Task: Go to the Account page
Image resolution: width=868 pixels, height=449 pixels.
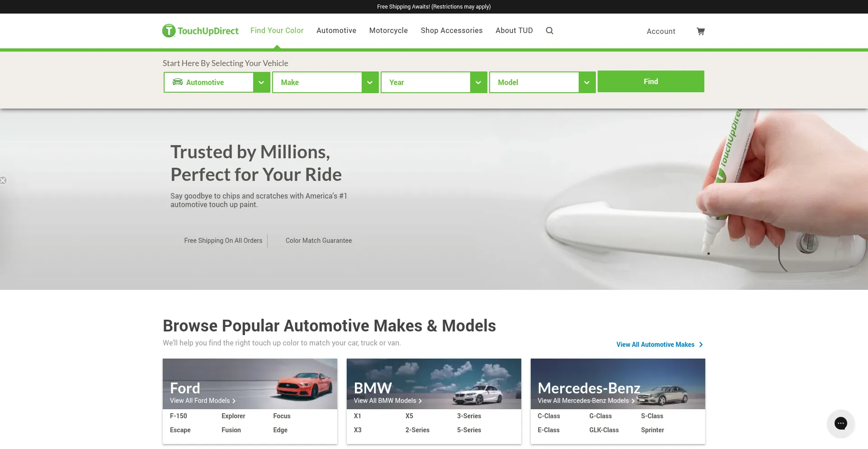Action: click(x=660, y=32)
